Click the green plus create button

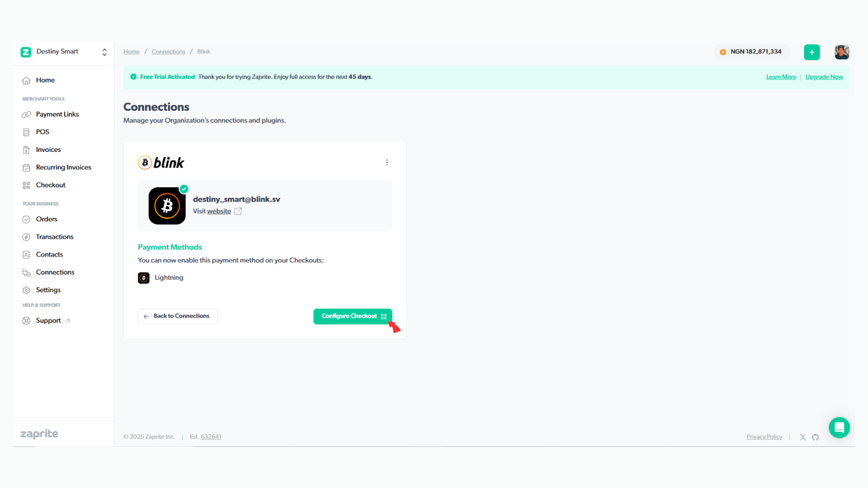pos(812,52)
